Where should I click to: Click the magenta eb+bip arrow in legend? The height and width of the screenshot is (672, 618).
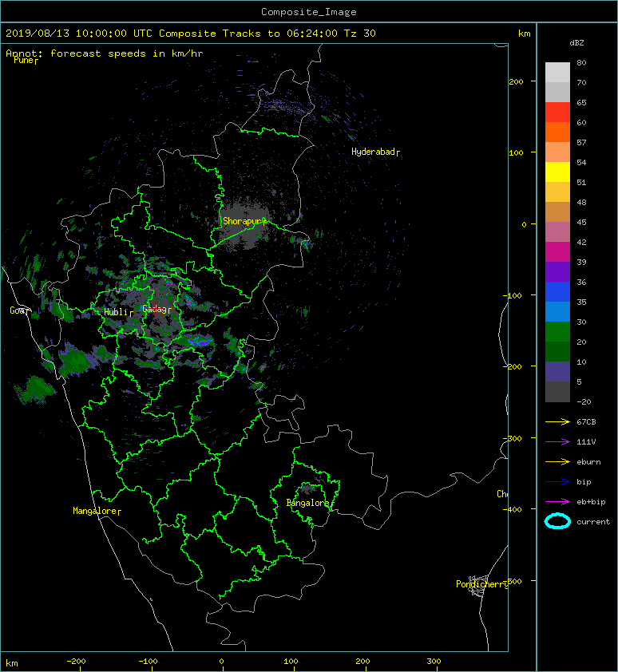[557, 501]
